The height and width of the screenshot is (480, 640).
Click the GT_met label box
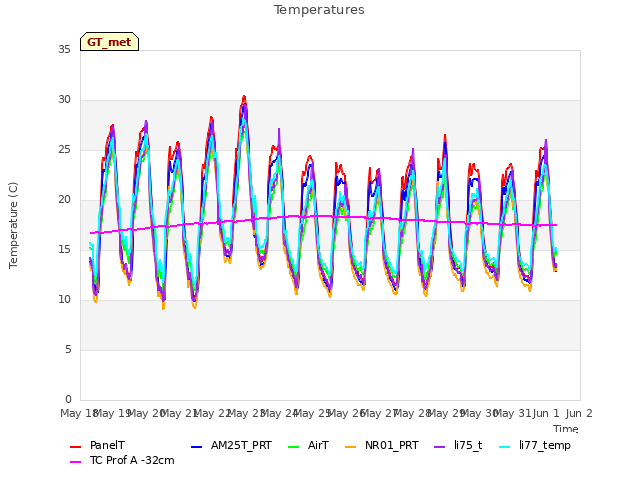click(109, 42)
